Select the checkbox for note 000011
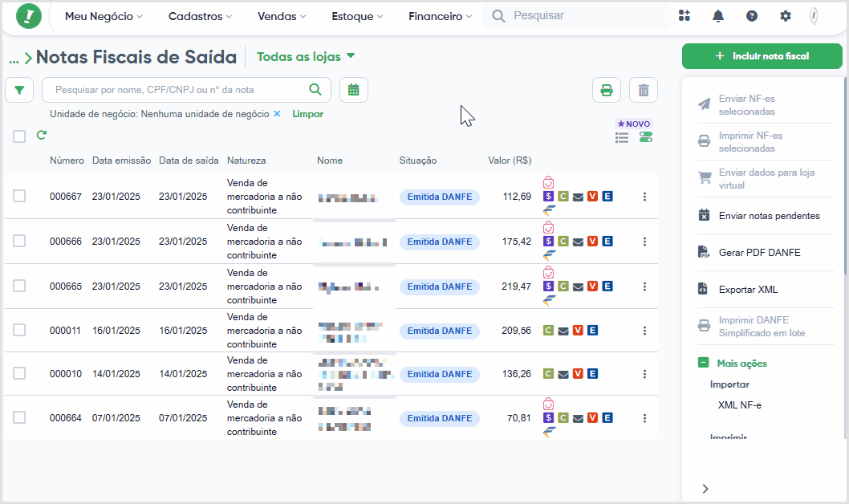The height and width of the screenshot is (504, 849). click(19, 330)
